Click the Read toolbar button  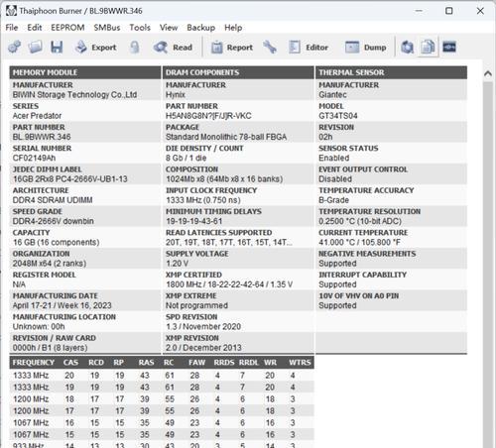coord(173,48)
